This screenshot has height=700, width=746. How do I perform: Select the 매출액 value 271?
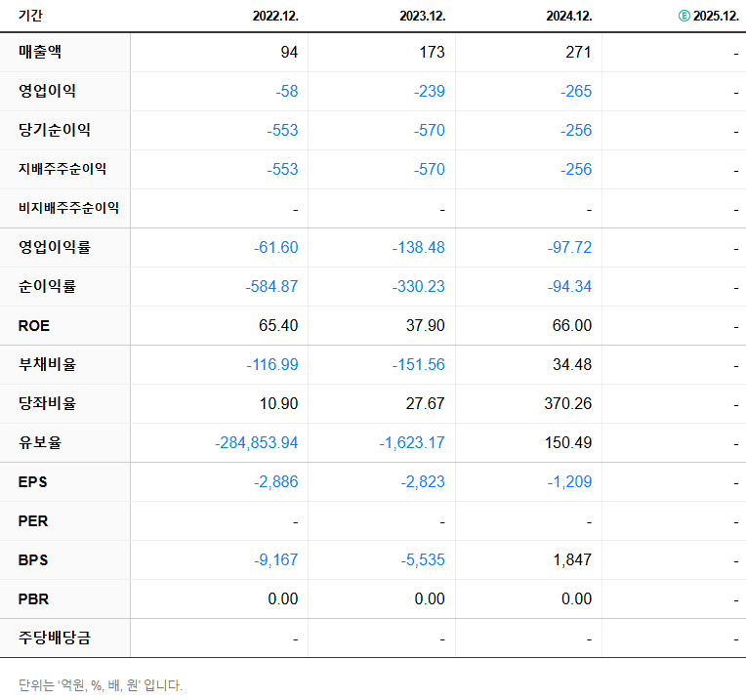578,52
